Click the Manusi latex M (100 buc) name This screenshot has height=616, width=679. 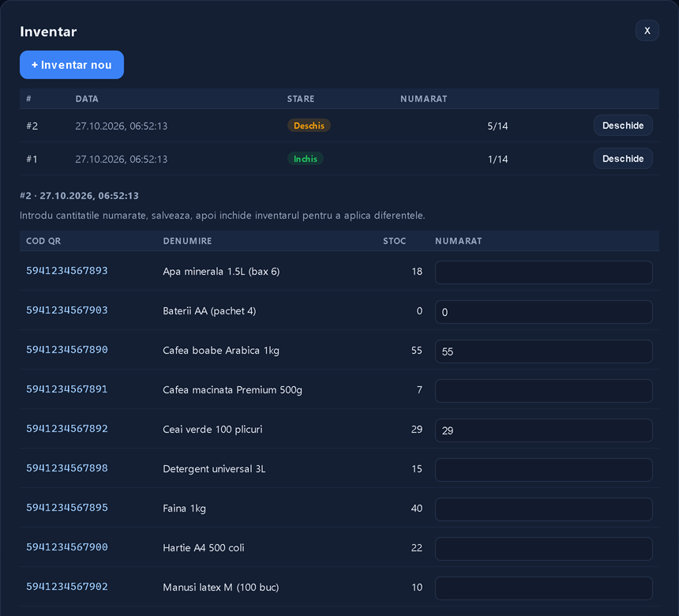[221, 588]
